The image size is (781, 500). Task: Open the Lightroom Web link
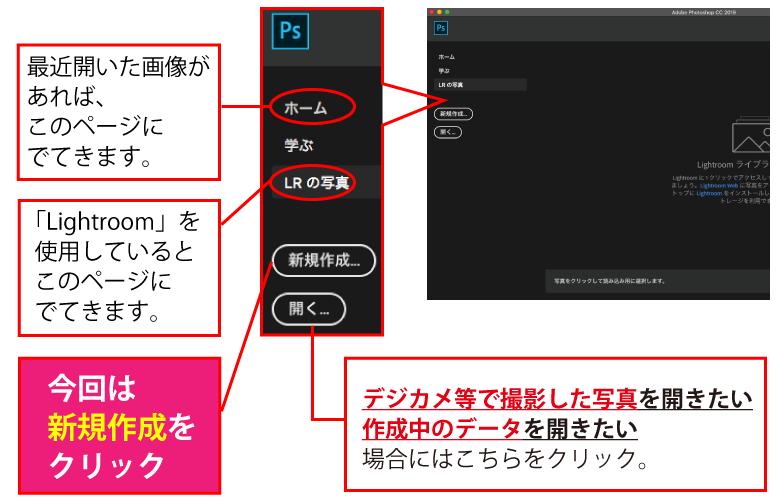(719, 185)
